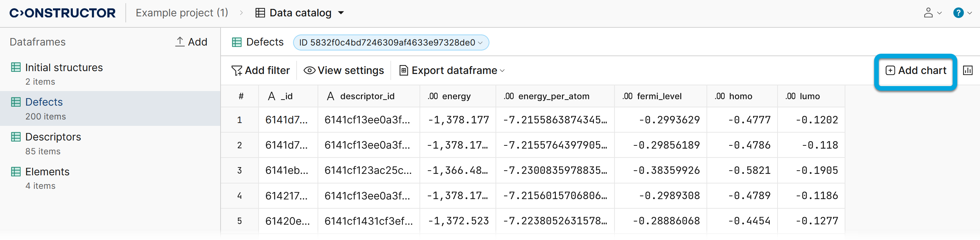Click the descriptor_id column header
This screenshot has width=980, height=240.
pos(367,96)
